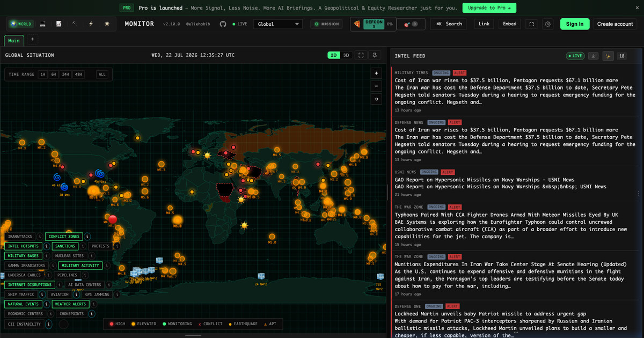Enable the CII INSTABILITY layer

coord(24,324)
